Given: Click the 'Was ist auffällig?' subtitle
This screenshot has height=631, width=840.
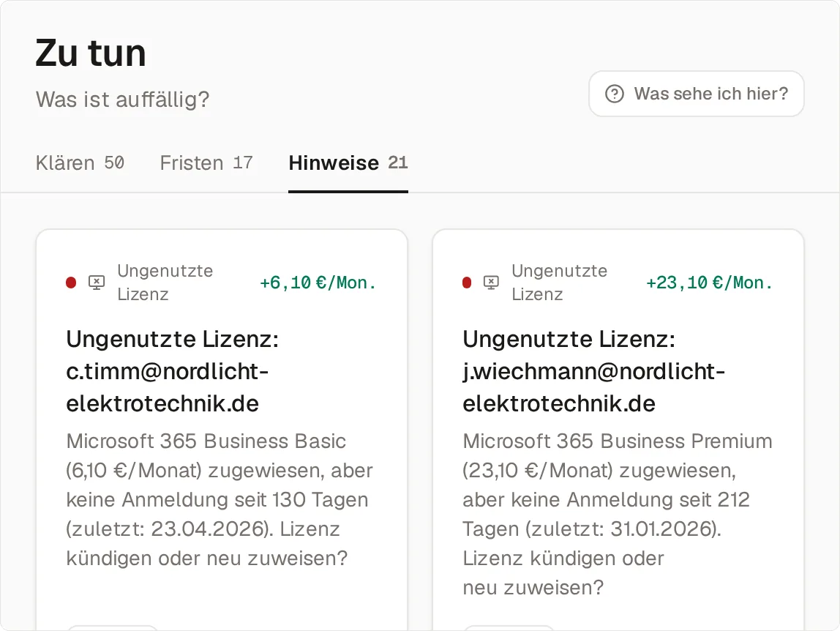Looking at the screenshot, I should click(123, 100).
